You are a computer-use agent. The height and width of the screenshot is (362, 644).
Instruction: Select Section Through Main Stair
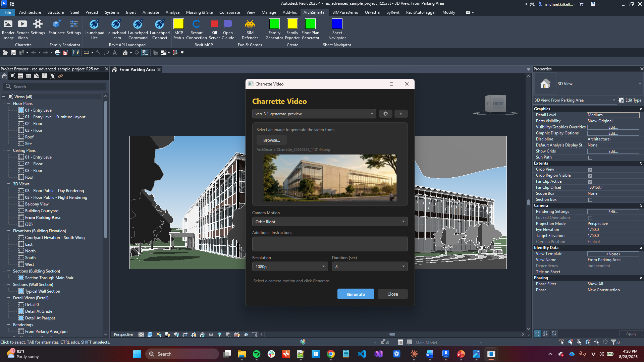pyautogui.click(x=49, y=278)
